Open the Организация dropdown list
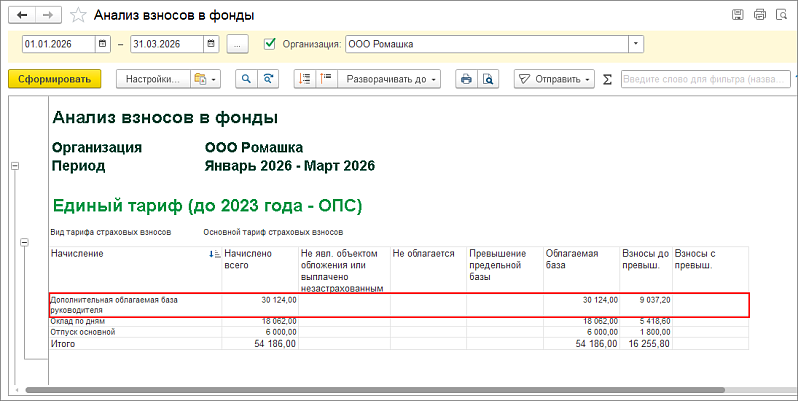 pos(636,44)
